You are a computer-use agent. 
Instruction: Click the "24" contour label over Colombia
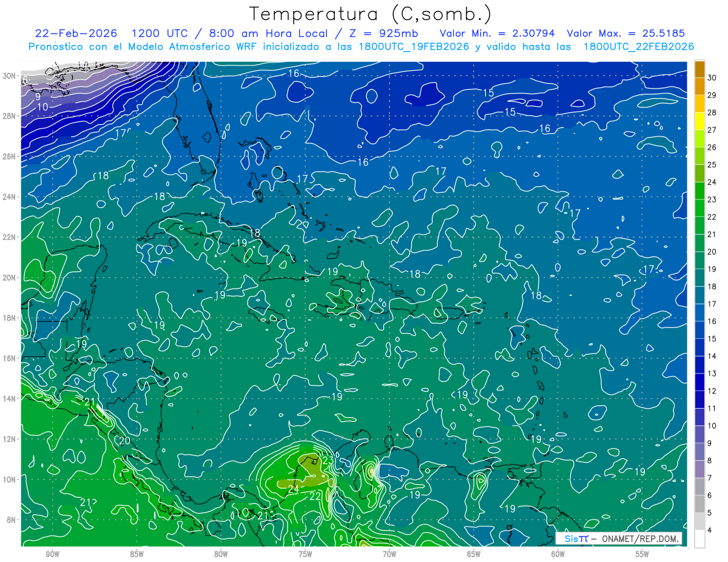[294, 488]
